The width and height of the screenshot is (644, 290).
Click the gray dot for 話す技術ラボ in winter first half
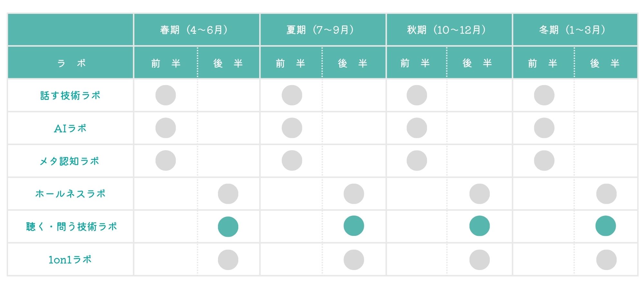tap(544, 95)
